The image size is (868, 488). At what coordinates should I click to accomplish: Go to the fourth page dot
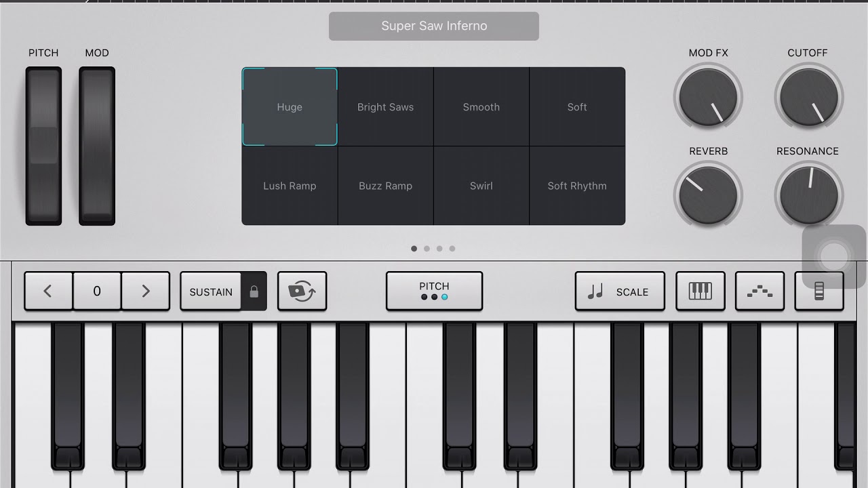452,249
